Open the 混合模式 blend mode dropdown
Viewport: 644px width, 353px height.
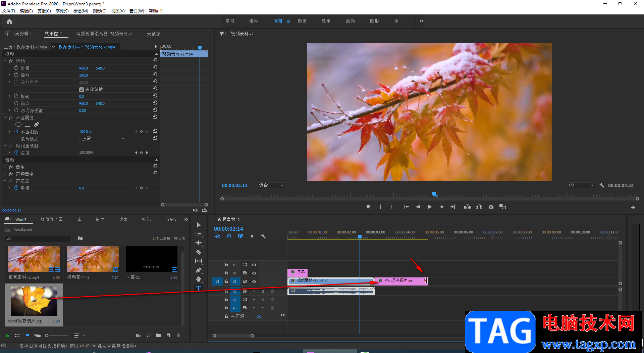103,139
